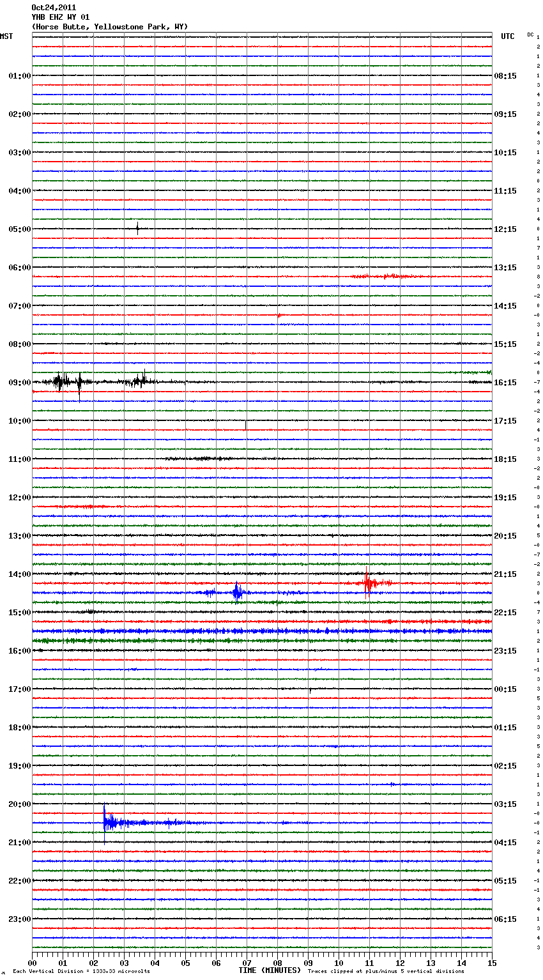
Task: Click the "06:15" UTC time label
Action: 505,919
